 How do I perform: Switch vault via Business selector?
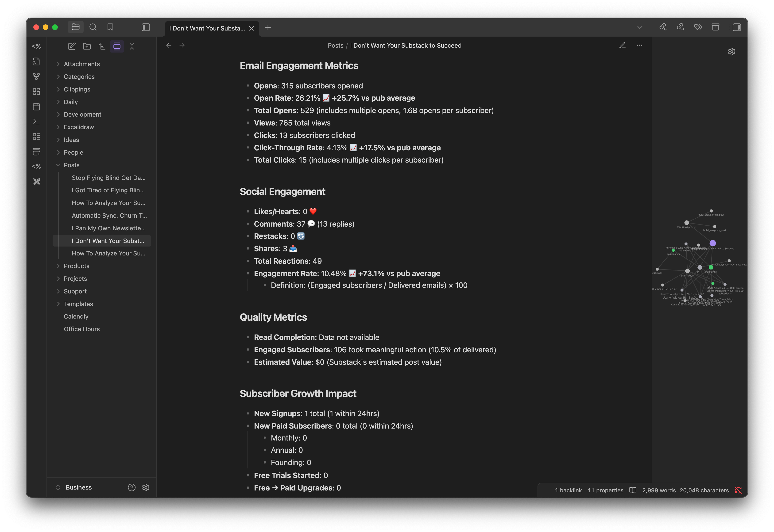click(78, 487)
